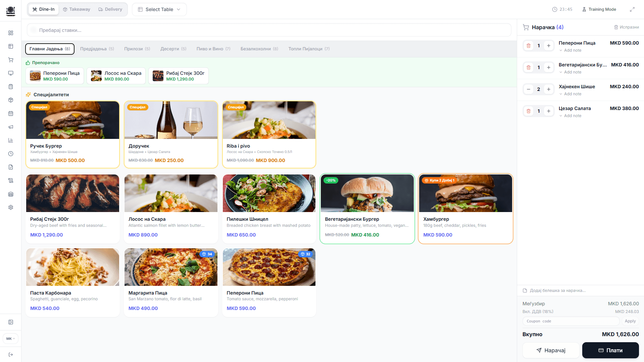Expand Add note under Вегетаријански Бургер
Screen dimensions: 644x362
click(570, 72)
